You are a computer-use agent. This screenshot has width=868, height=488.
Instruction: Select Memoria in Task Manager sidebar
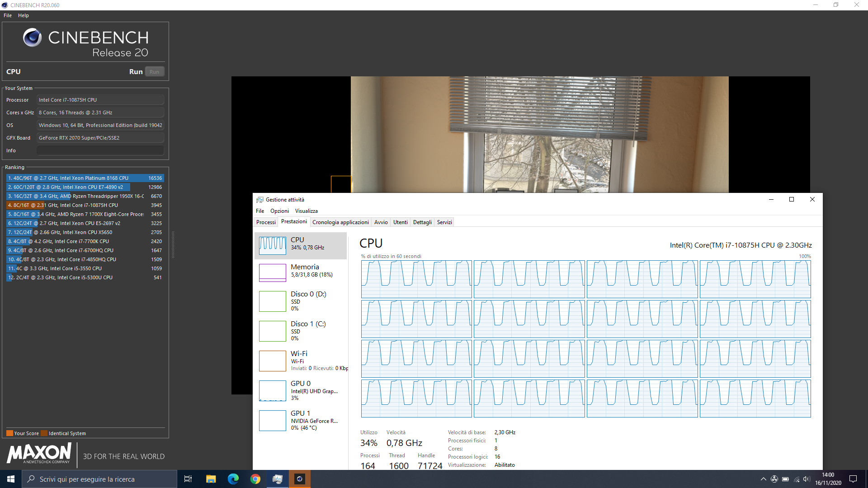point(301,272)
